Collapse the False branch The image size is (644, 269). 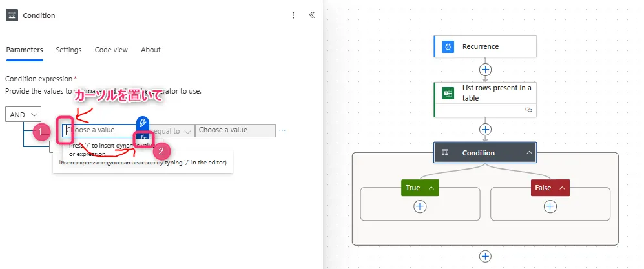(x=561, y=188)
